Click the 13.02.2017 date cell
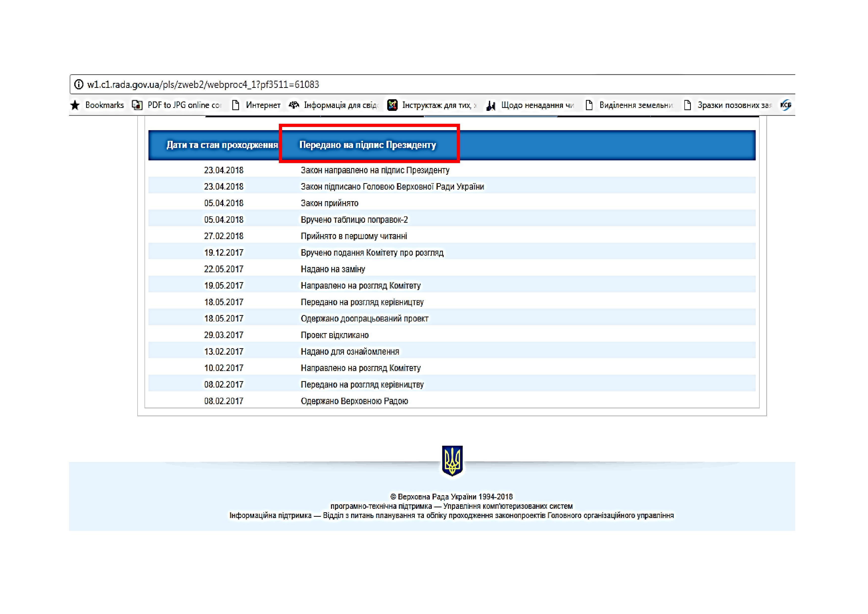Image resolution: width=868 pixels, height=614 pixels. coord(224,352)
